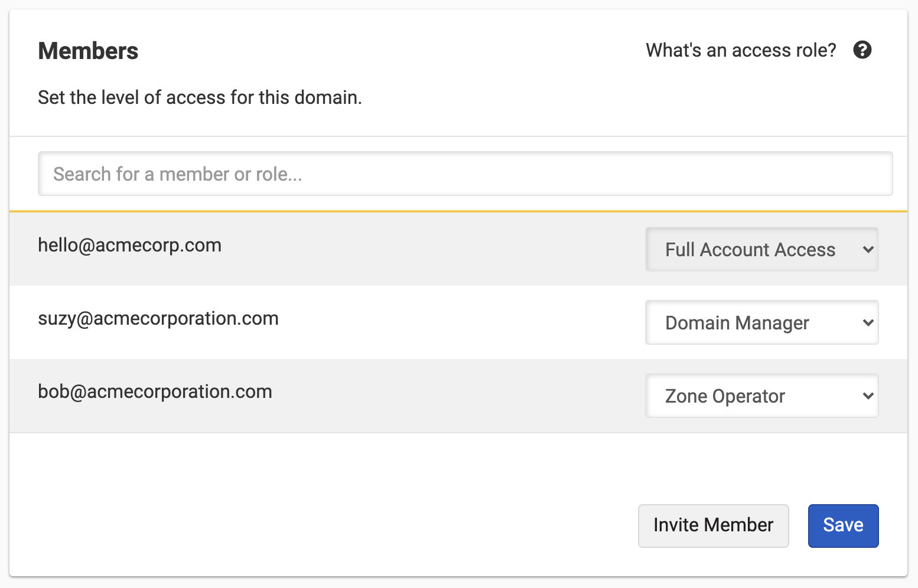Screen dimensions: 918x588
Task: Select the hello@acmecorp.com member email
Action: coord(130,245)
